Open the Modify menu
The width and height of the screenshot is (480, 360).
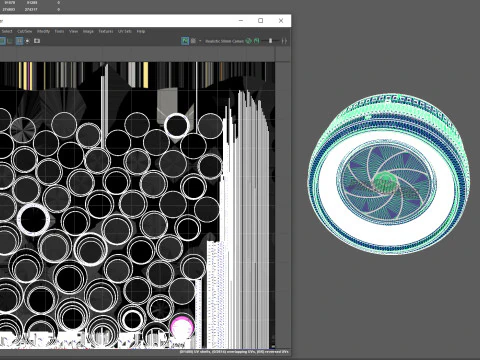point(43,31)
